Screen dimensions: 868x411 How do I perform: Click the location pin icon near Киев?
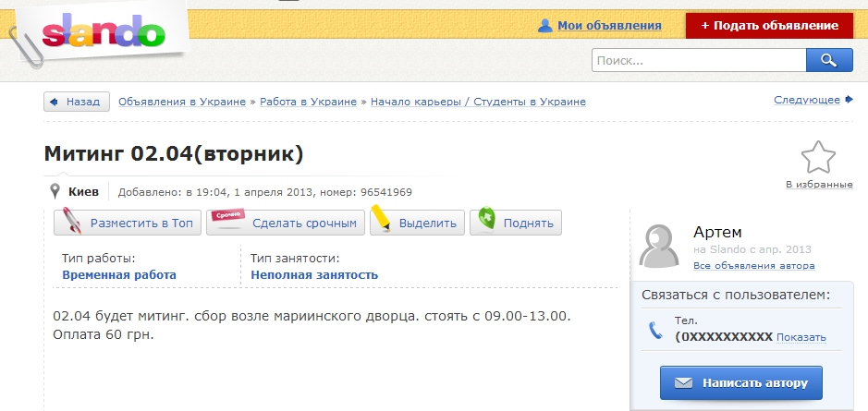tap(55, 191)
